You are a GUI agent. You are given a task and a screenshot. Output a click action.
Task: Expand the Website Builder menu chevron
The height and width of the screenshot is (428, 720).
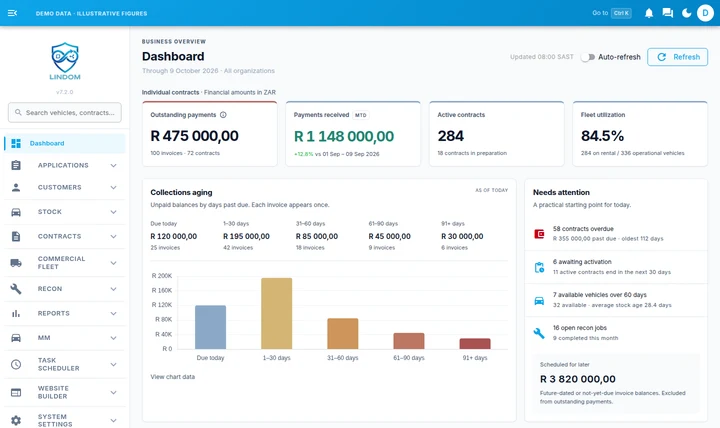point(113,392)
